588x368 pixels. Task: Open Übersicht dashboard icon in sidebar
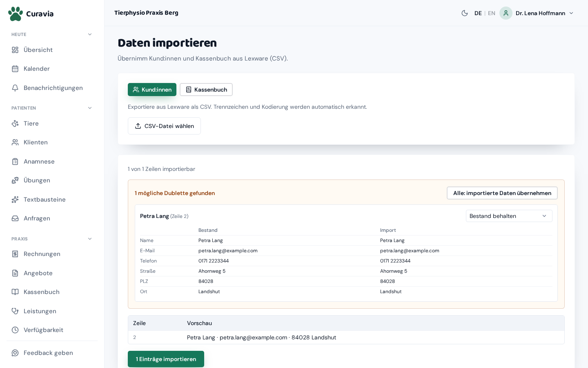coord(15,50)
